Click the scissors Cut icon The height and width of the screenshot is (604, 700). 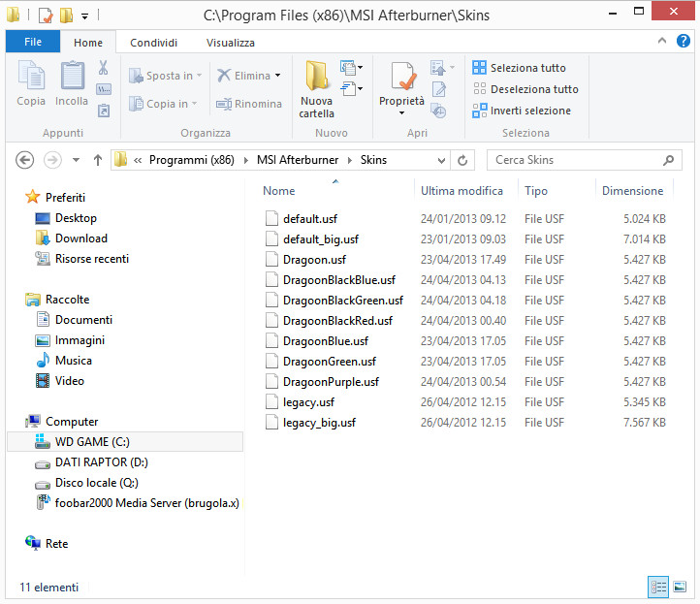coord(103,68)
